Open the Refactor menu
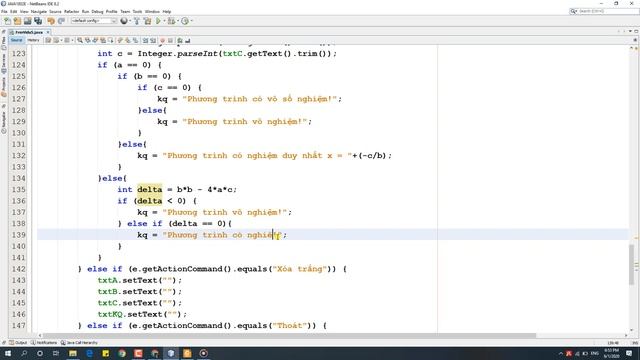Screen dimensions: 640x360 pos(71,11)
